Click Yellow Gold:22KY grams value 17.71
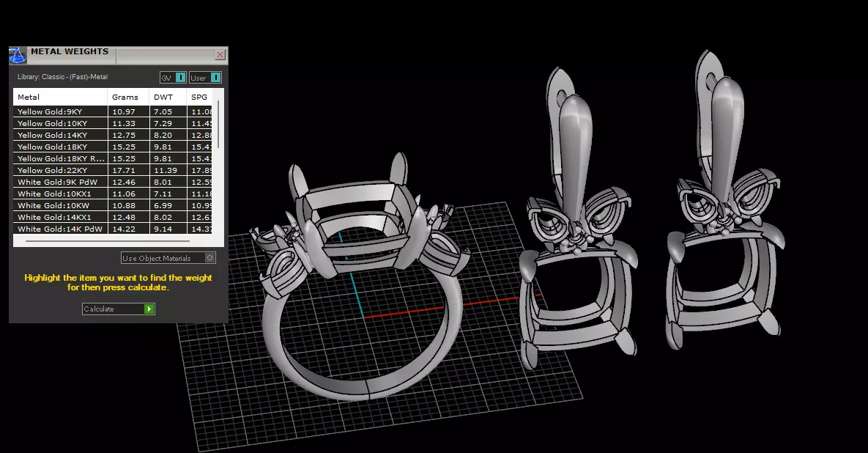Viewport: 868px width, 453px height. click(x=124, y=170)
